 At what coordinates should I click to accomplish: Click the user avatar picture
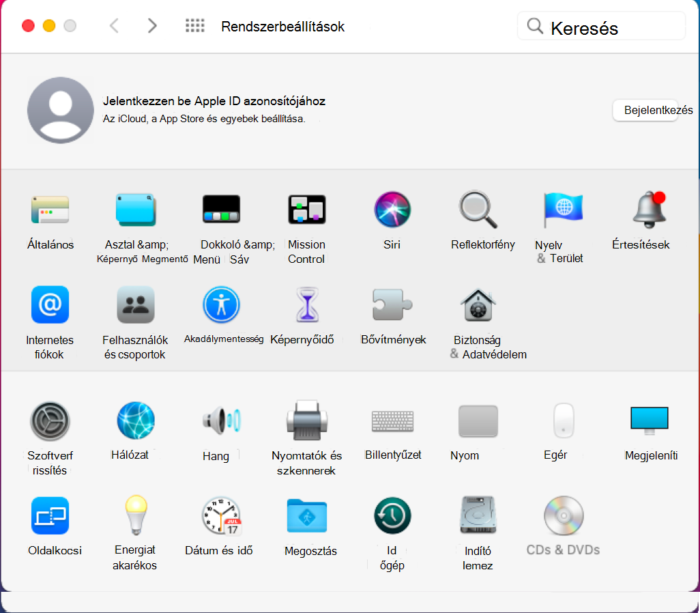pyautogui.click(x=61, y=110)
